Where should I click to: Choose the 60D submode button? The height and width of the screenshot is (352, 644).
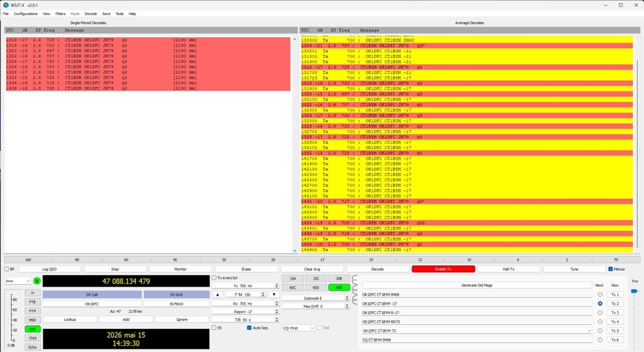[x=316, y=288]
